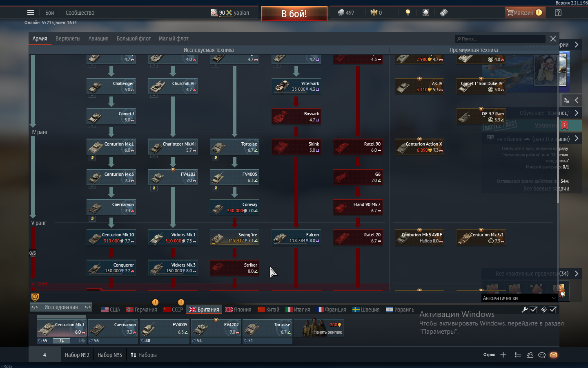Open the Магазин store button

coord(525,13)
